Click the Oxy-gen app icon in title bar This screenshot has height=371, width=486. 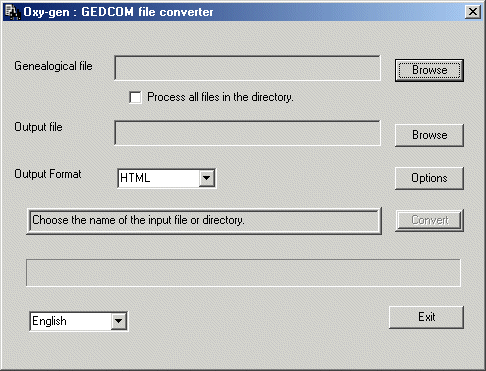tap(12, 12)
